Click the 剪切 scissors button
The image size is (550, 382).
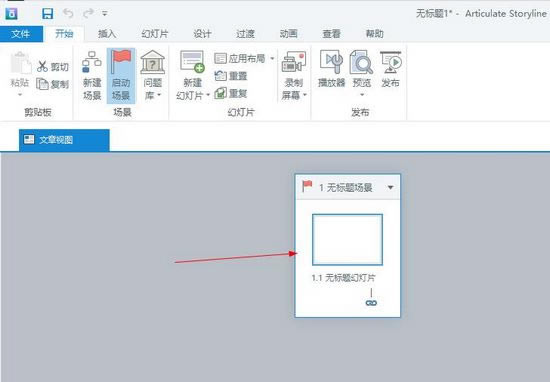coord(53,66)
